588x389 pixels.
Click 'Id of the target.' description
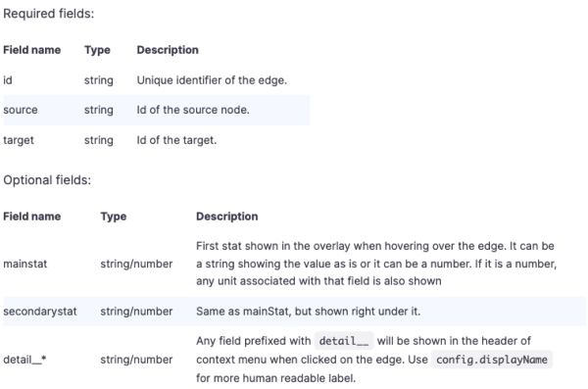(176, 140)
